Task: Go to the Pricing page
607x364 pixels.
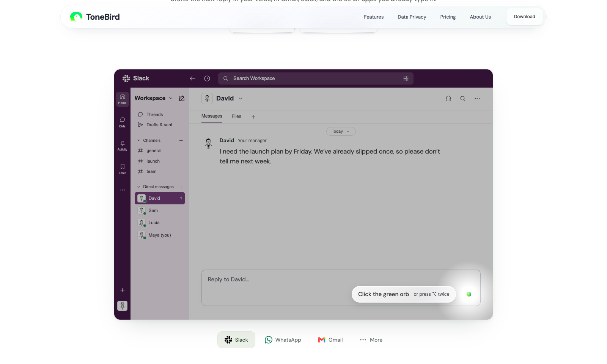Action: coord(448,17)
